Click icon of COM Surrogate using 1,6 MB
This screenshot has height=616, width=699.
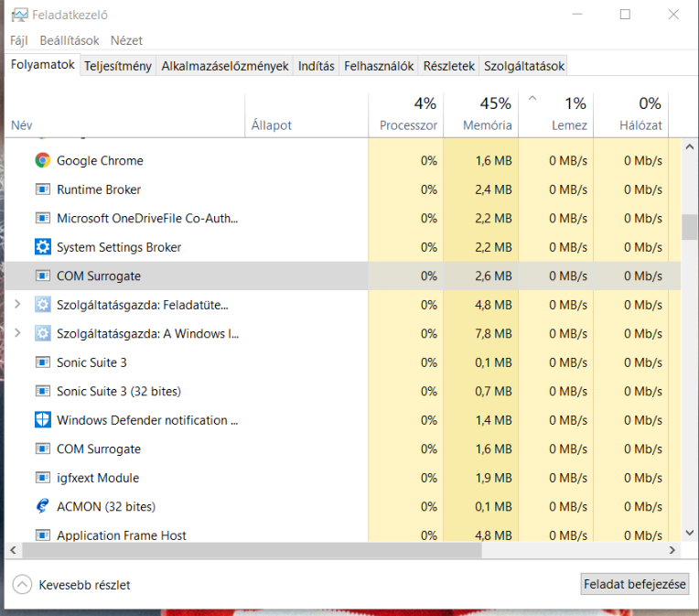43,448
